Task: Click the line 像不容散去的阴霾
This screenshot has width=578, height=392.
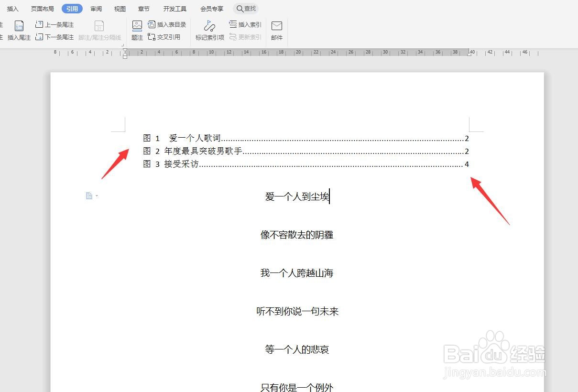Action: pos(297,235)
